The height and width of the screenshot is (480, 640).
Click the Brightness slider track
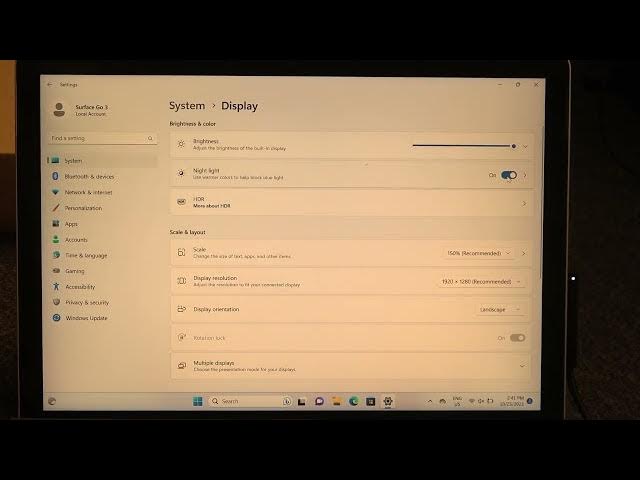click(462, 146)
